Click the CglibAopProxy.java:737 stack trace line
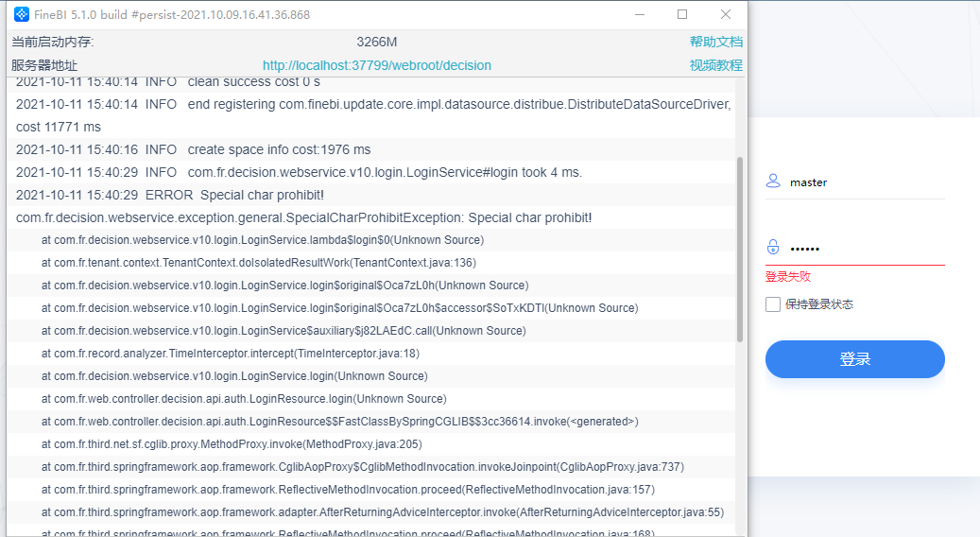This screenshot has height=537, width=980. (x=363, y=467)
